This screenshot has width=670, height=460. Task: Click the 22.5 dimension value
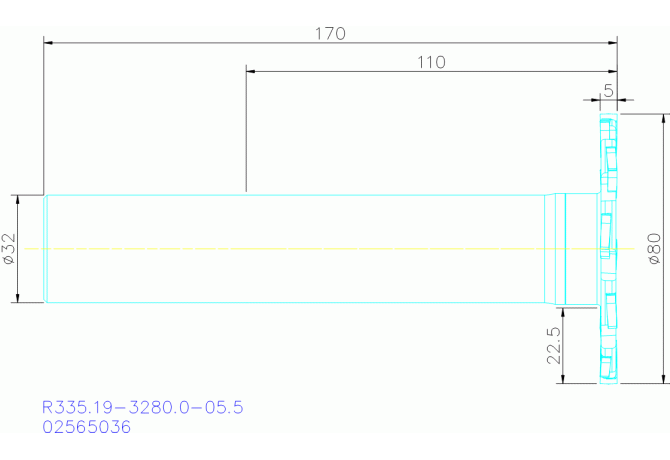pyautogui.click(x=554, y=346)
